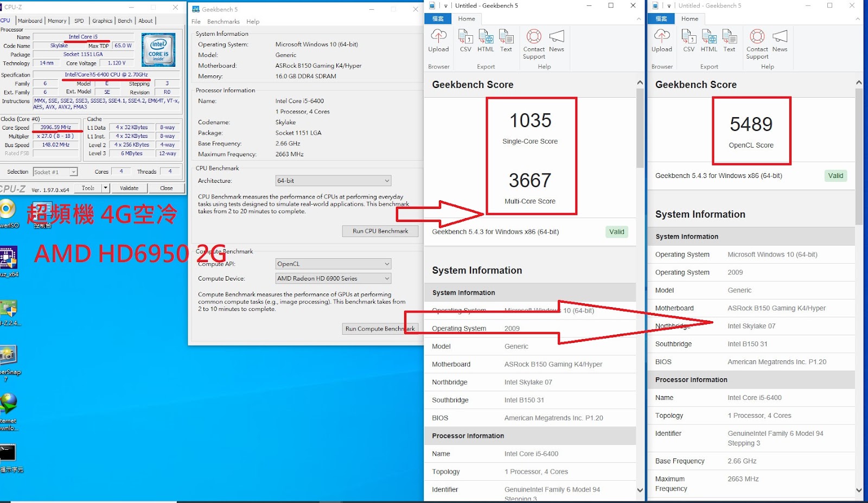
Task: Open News in middle Geekbench window
Action: point(557,36)
